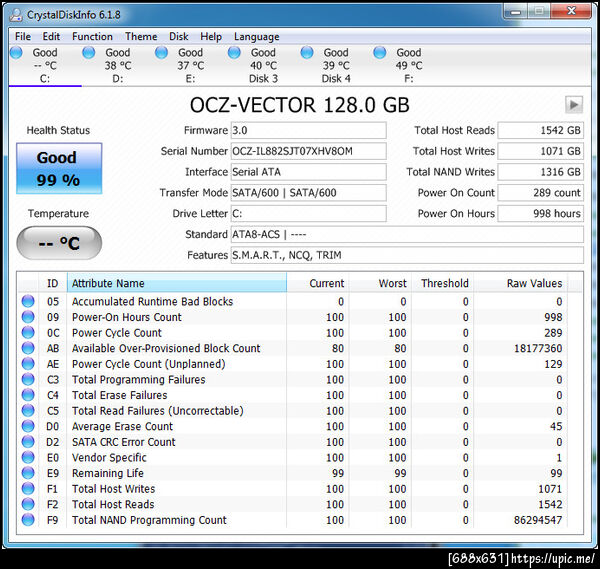Click the Transfer Mode field SATA/600
The width and height of the screenshot is (600, 569).
pyautogui.click(x=308, y=192)
